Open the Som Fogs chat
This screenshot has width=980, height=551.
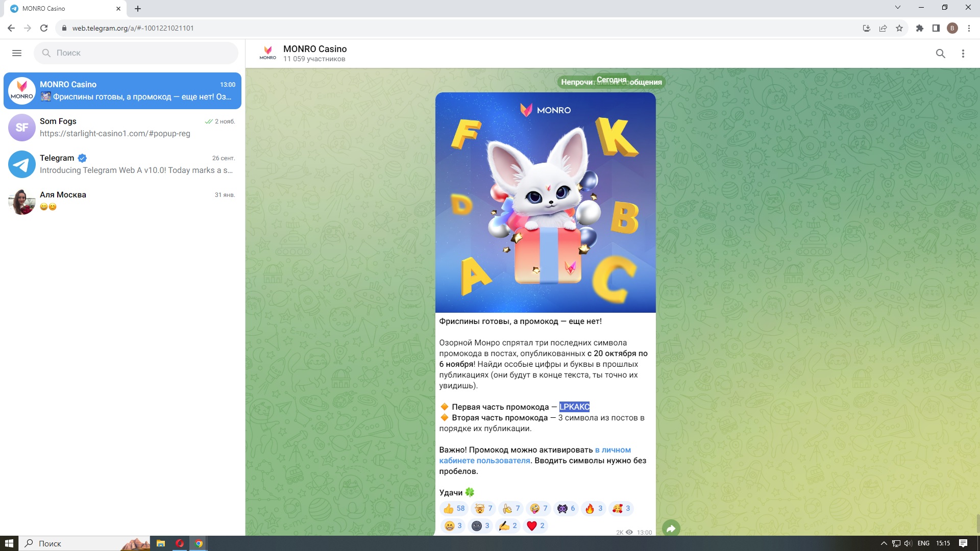pos(122,128)
